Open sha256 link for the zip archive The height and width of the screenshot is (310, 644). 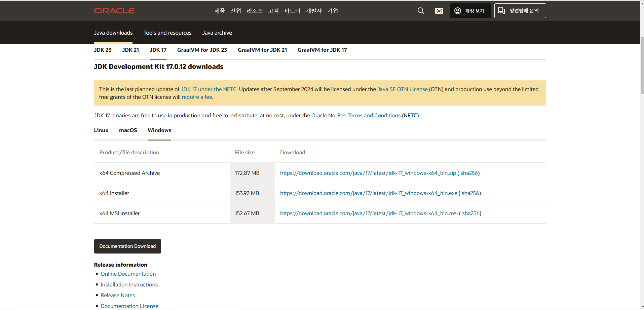click(469, 173)
